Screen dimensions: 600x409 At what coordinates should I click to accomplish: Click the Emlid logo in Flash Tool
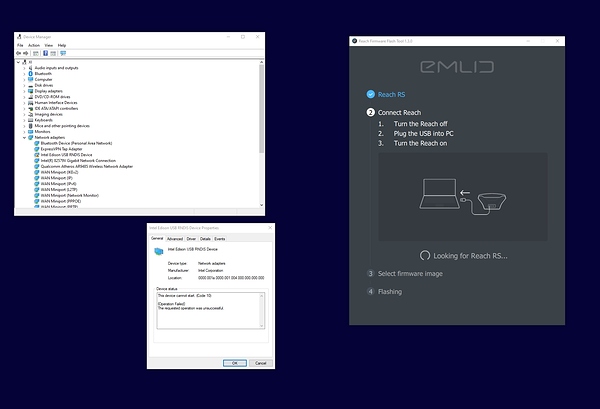click(457, 67)
